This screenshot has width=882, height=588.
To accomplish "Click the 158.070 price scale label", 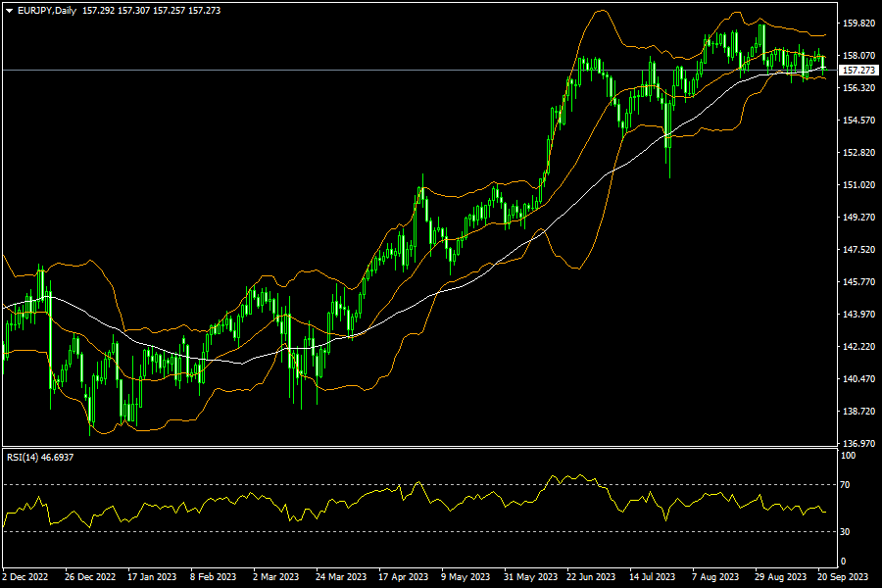I will [x=858, y=56].
